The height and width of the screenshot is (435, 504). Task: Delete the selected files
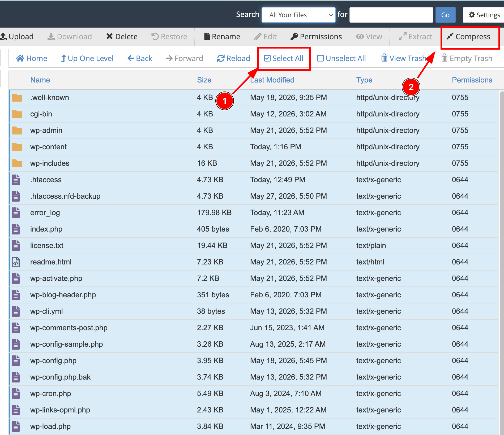point(122,37)
